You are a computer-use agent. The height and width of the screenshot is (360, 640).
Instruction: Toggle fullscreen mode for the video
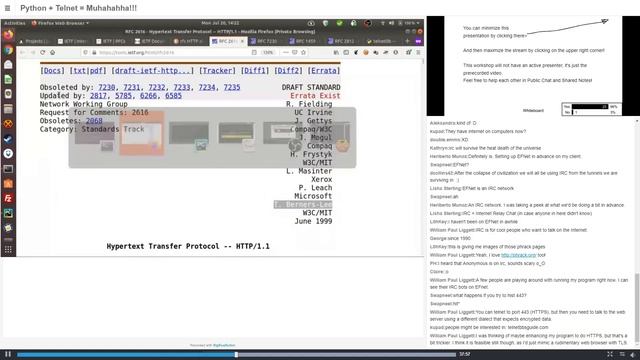[610, 354]
